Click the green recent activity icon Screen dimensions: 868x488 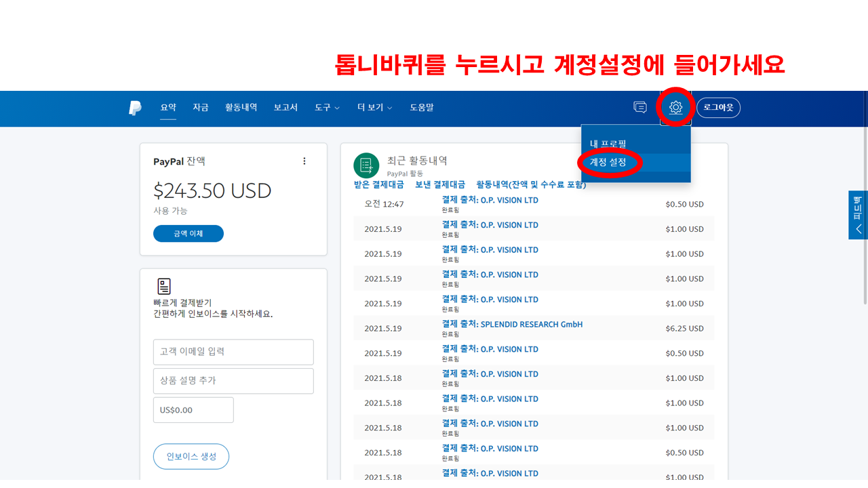[366, 165]
